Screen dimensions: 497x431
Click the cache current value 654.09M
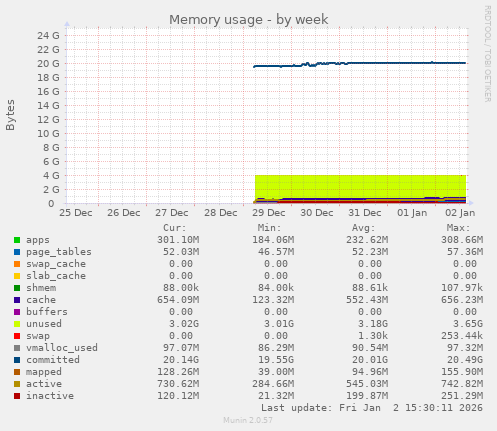pyautogui.click(x=178, y=300)
